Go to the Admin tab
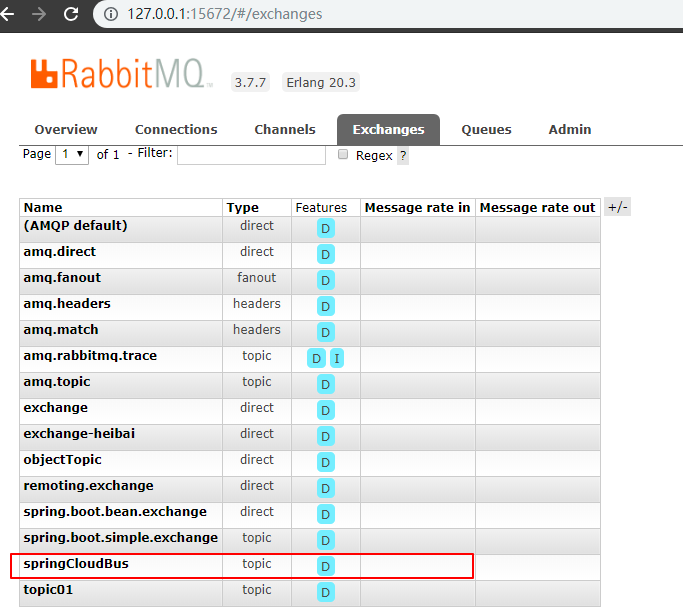The height and width of the screenshot is (609, 683). pos(569,130)
